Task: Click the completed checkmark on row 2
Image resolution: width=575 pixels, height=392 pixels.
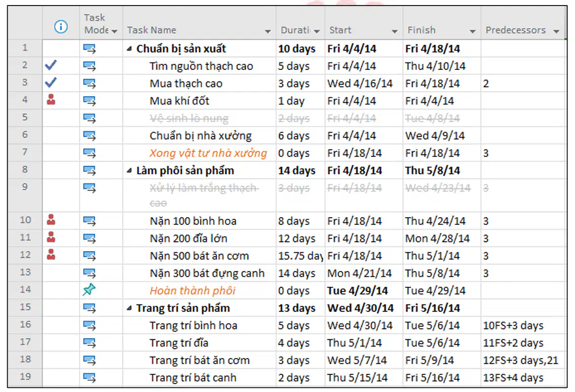Action: pos(51,65)
